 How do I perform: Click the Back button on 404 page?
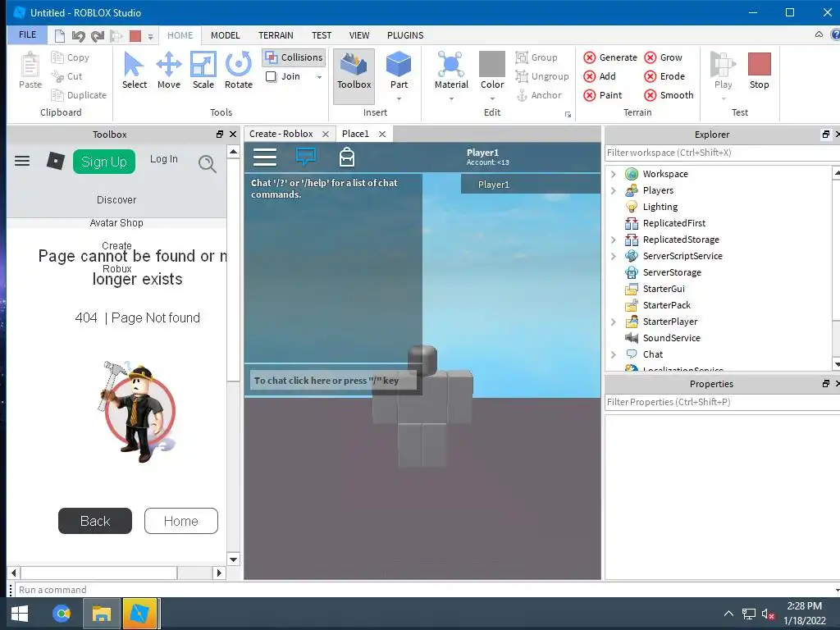point(95,521)
